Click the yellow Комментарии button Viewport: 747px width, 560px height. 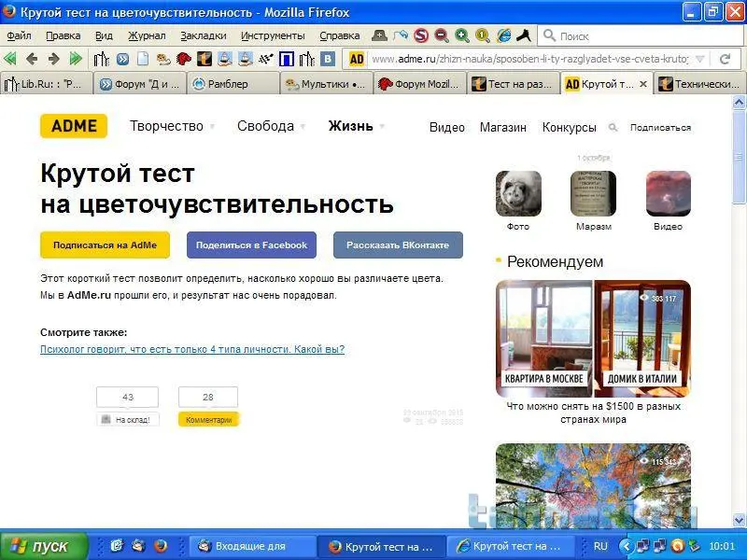click(x=208, y=419)
